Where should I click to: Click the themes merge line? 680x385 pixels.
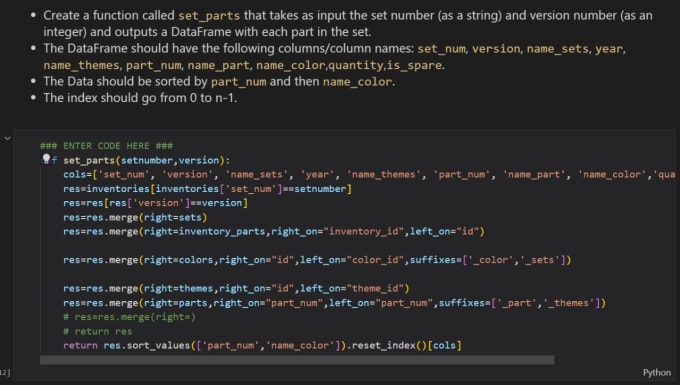(236, 288)
